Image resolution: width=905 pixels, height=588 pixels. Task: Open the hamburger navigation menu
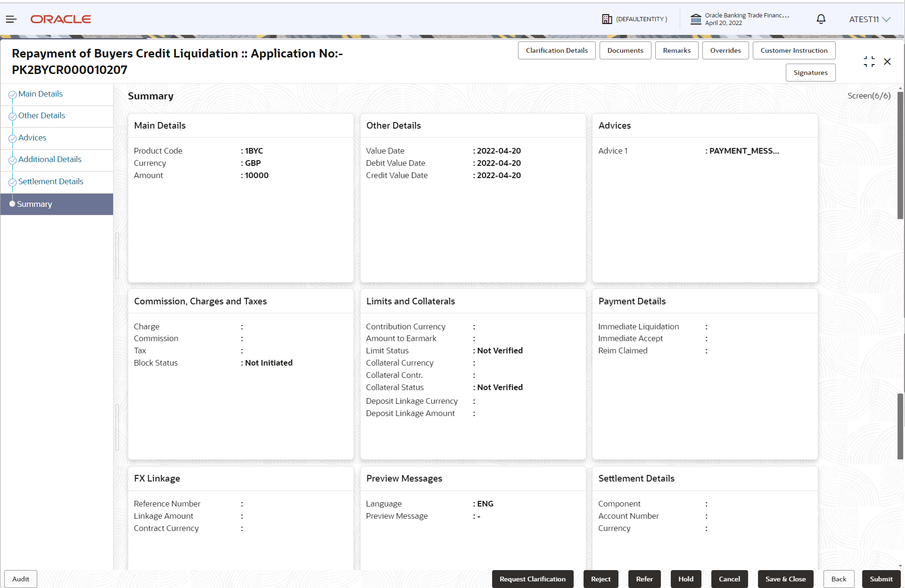click(x=11, y=19)
